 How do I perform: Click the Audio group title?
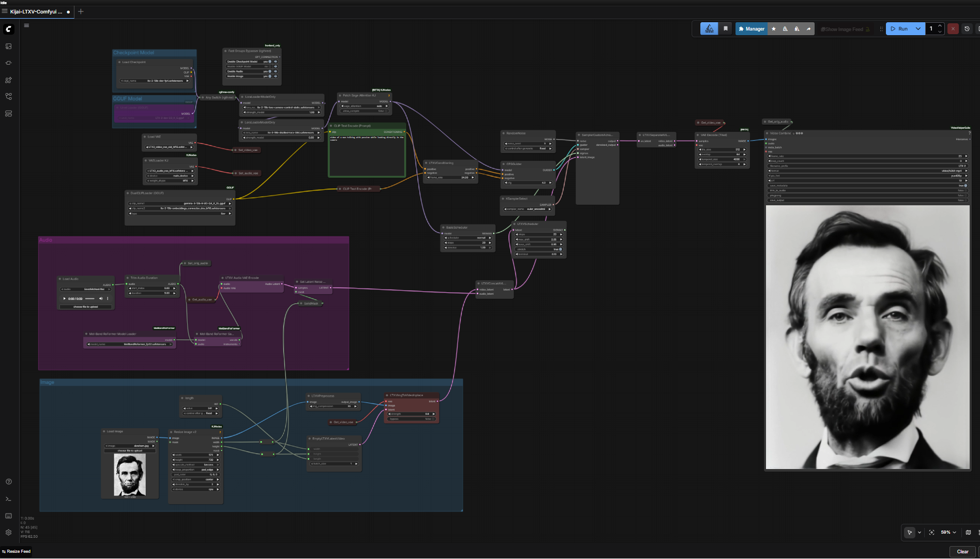(45, 240)
